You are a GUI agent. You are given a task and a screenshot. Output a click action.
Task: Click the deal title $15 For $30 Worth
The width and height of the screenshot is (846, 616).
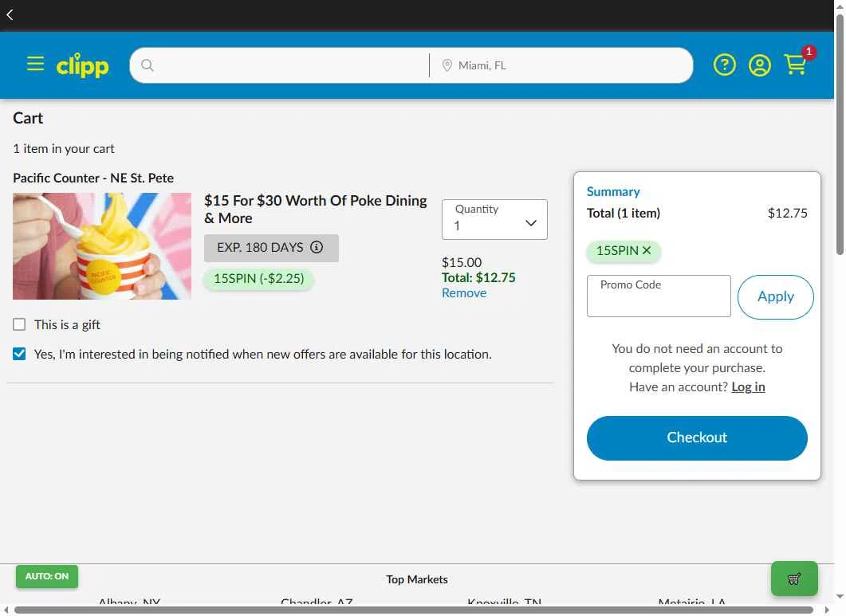(315, 210)
